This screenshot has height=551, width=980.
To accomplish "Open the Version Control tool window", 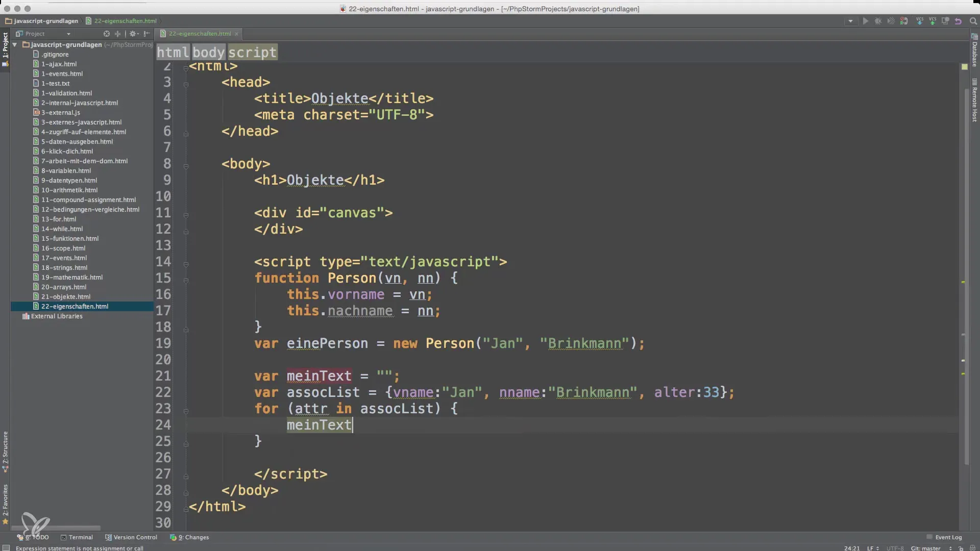I will coord(131,537).
